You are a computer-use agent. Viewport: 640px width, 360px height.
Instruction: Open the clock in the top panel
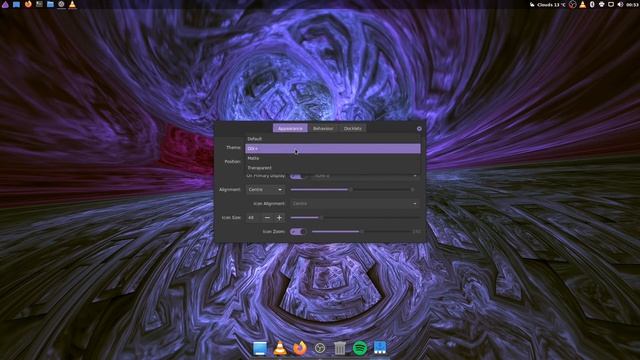click(x=632, y=4)
